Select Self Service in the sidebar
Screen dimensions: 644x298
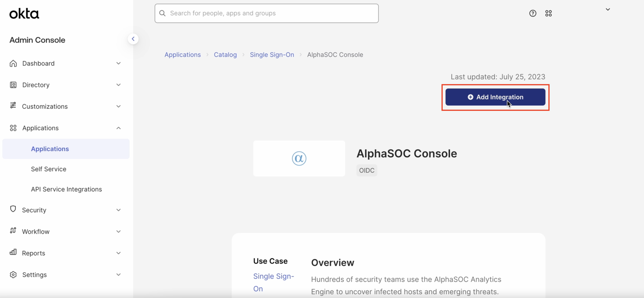[48, 169]
